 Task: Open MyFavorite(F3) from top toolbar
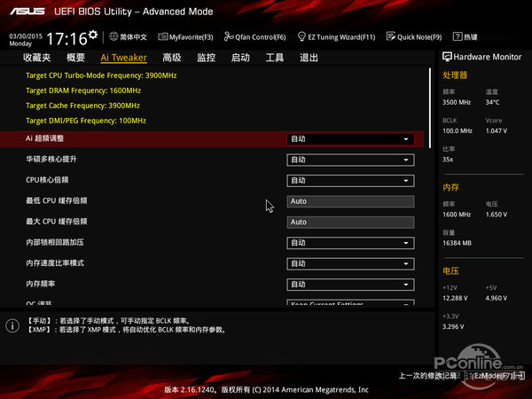pos(185,37)
